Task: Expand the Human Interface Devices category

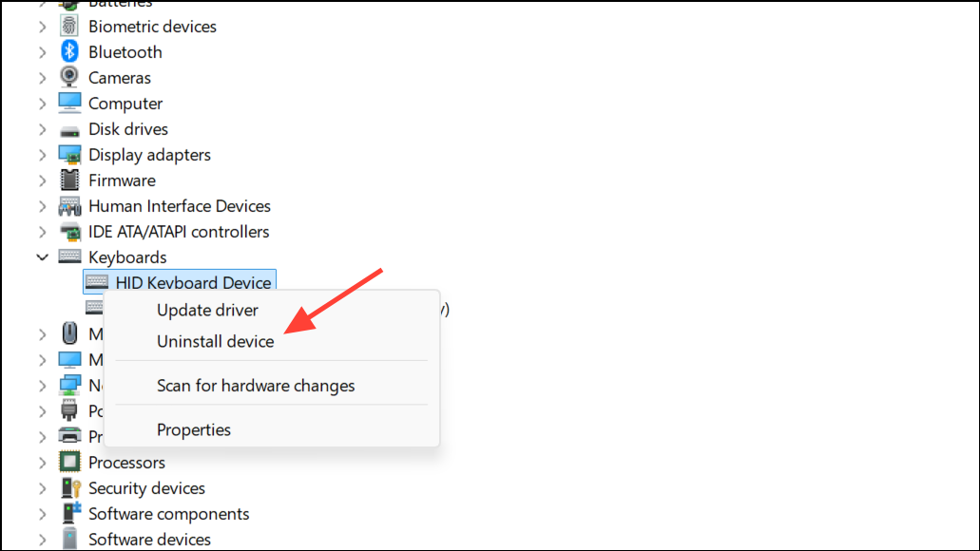Action: coord(42,205)
